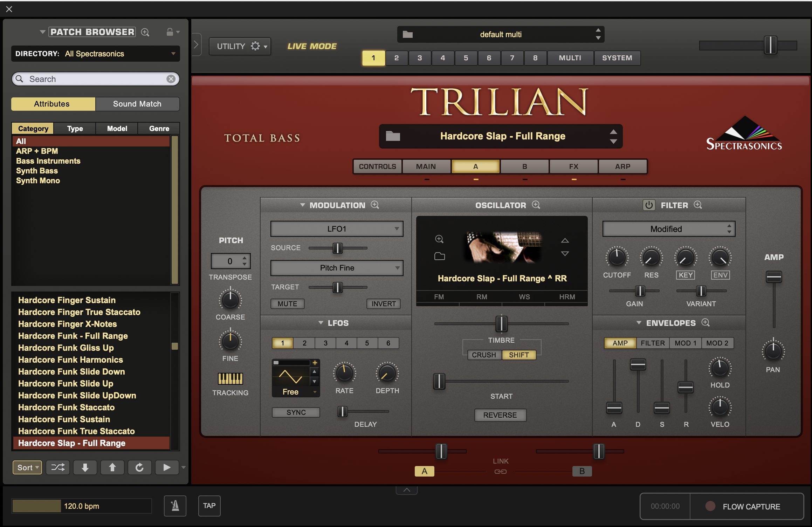Viewport: 812px width, 527px height.
Task: Zoom into the Oscillator section
Action: [536, 205]
